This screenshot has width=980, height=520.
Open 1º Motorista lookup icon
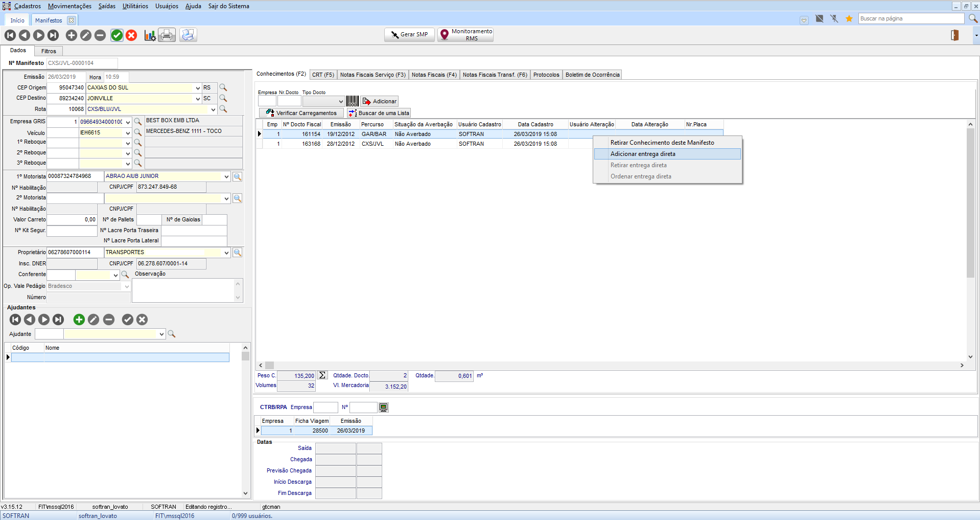pos(238,177)
